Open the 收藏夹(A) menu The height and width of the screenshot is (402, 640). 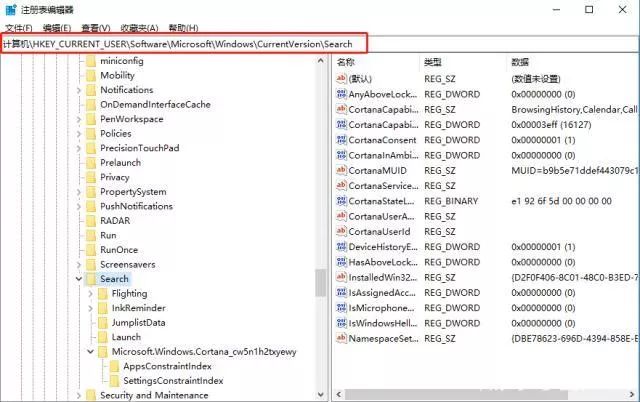point(140,28)
